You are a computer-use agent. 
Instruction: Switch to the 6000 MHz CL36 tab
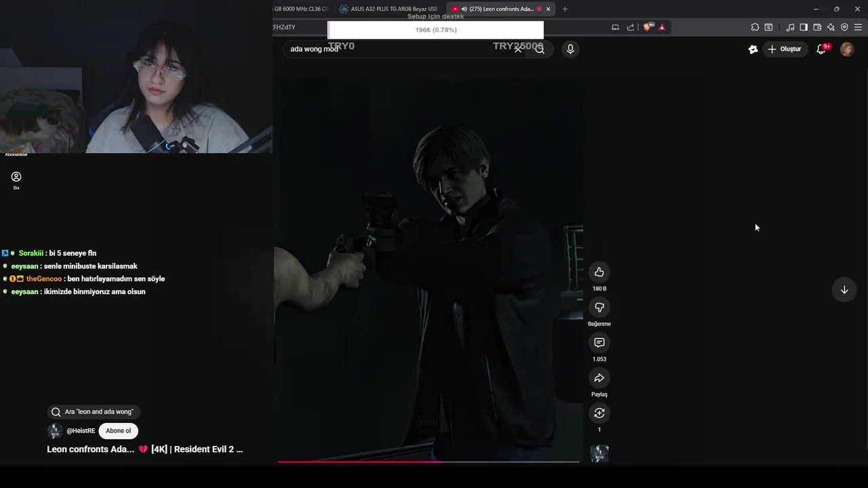coord(301,9)
